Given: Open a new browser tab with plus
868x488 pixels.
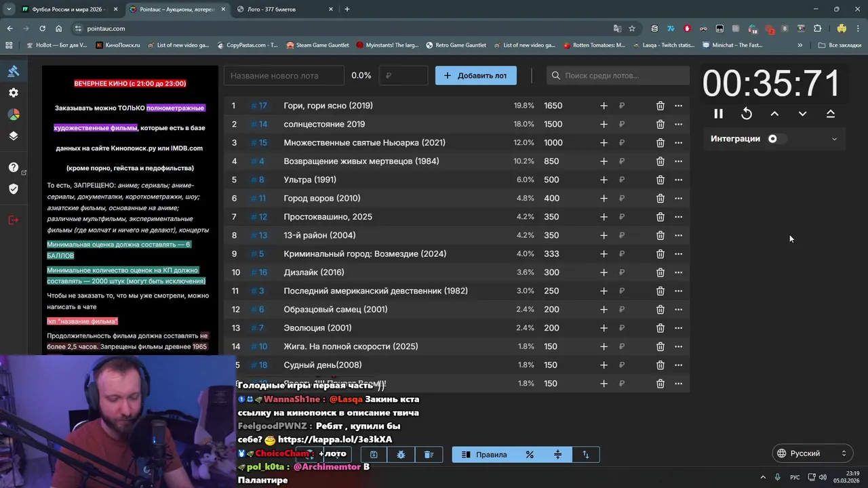Looking at the screenshot, I should click(347, 9).
